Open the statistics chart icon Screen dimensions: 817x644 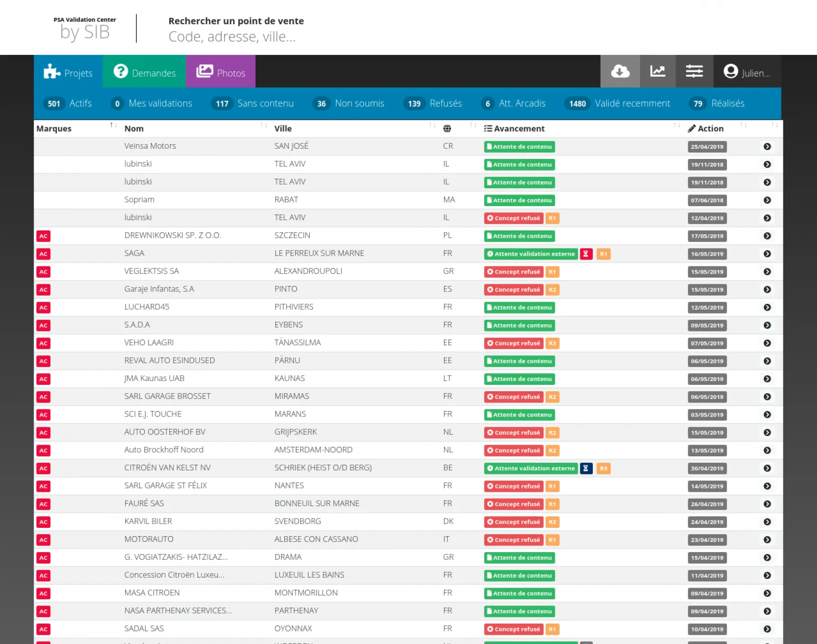(657, 71)
